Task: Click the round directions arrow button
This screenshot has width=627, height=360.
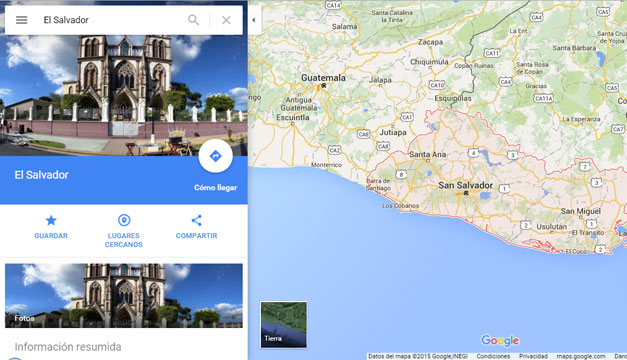Action: [216, 156]
